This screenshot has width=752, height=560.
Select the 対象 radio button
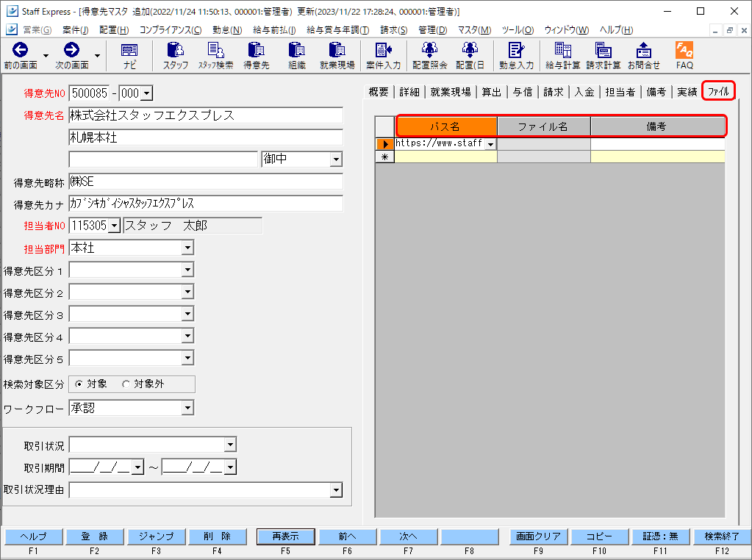click(x=79, y=384)
